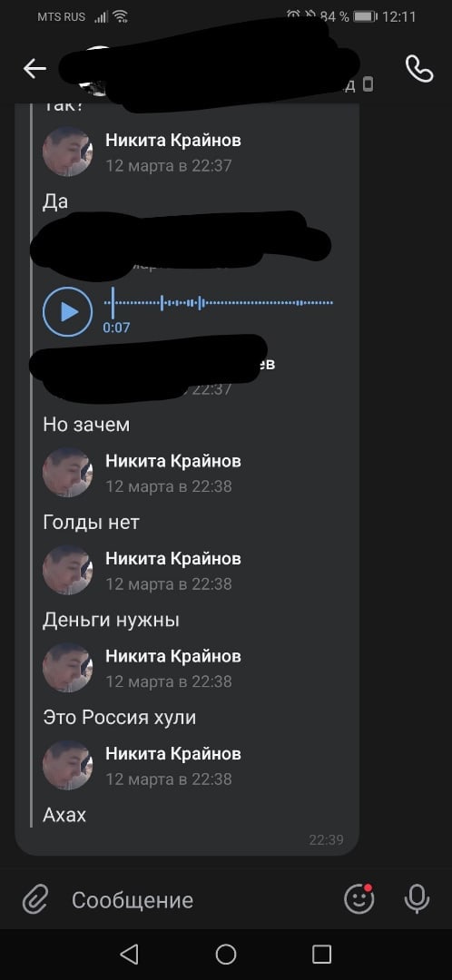Viewport: 452px width, 980px height.
Task: Tap avatar next to 'Деньги нужны' message
Action: click(x=67, y=569)
